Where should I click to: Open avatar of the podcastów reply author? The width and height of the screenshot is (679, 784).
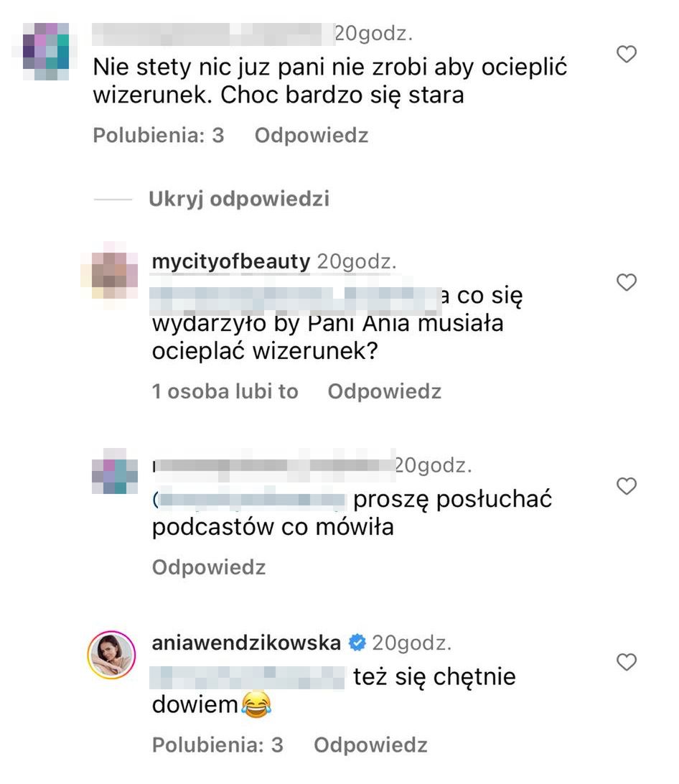click(x=115, y=472)
